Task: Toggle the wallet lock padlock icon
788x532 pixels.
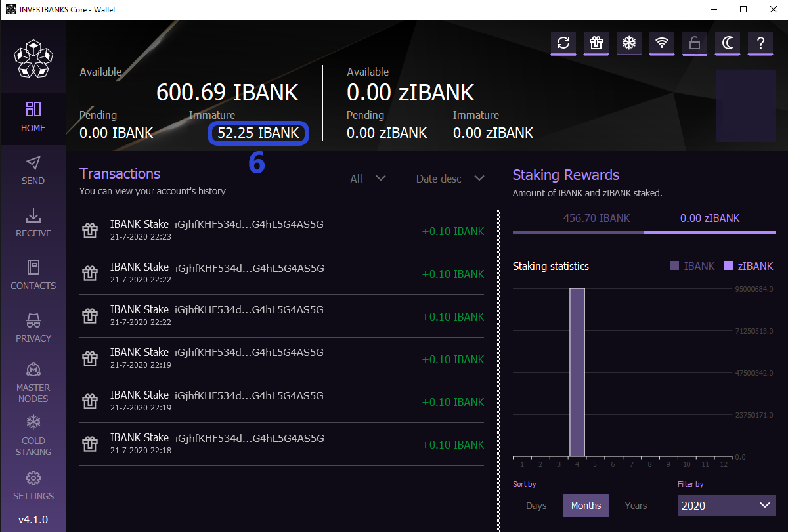Action: click(695, 43)
